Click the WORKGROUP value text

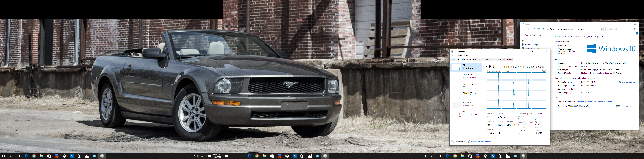coord(587,93)
